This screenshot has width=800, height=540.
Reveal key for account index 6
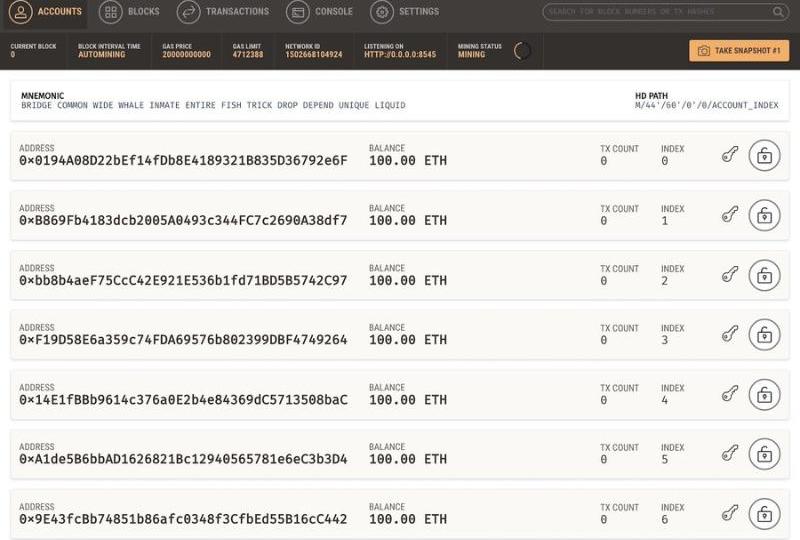click(730, 513)
